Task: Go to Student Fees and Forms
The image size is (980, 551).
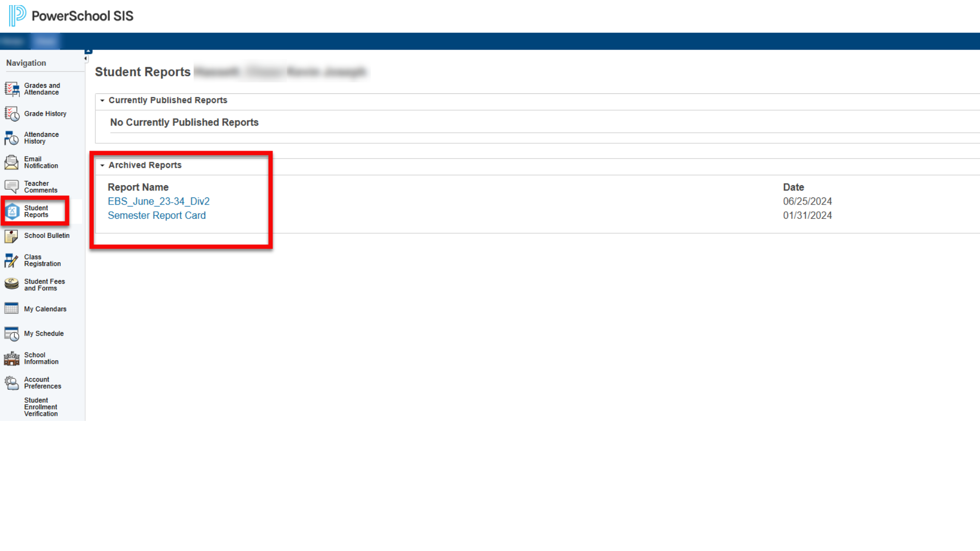Action: tap(44, 285)
